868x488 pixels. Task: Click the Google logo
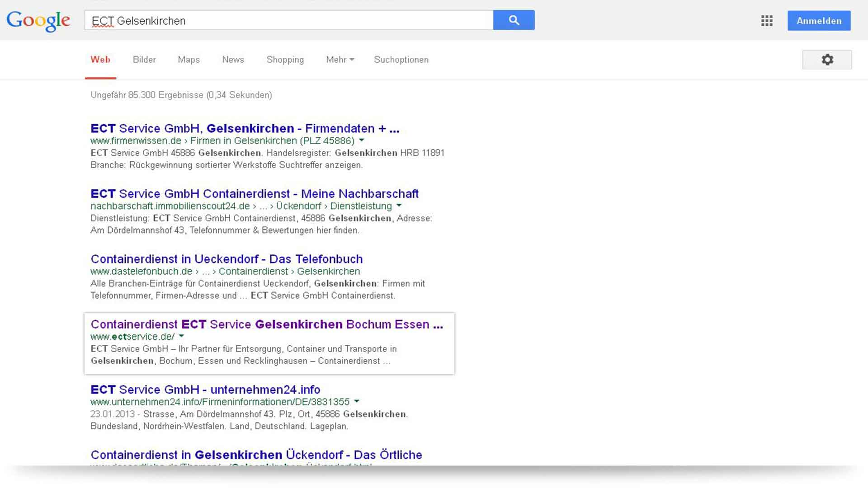tap(38, 21)
